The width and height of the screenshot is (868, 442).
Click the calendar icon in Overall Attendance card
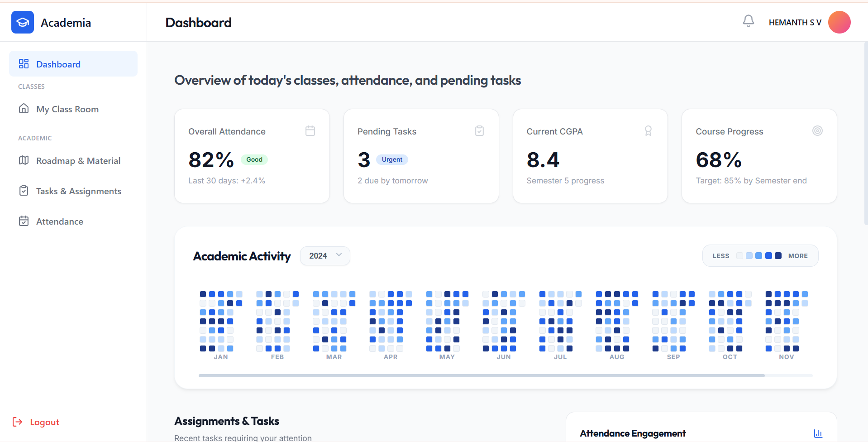click(x=310, y=131)
